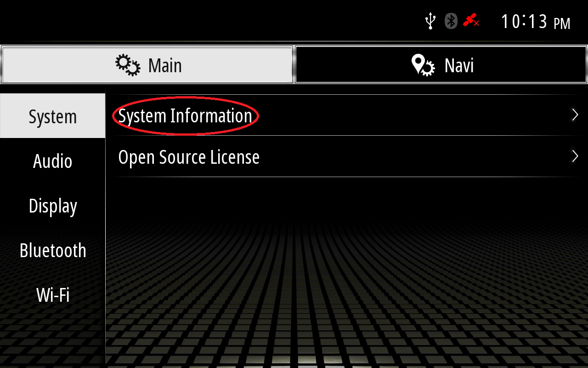Click the map pin gear icon on Navi
Image resolution: width=588 pixels, height=368 pixels.
point(423,65)
